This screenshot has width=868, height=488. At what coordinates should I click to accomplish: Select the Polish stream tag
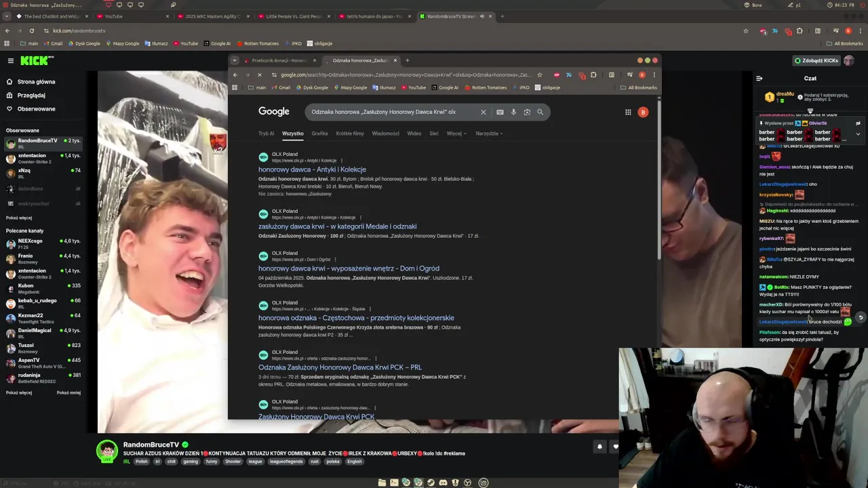[141, 462]
